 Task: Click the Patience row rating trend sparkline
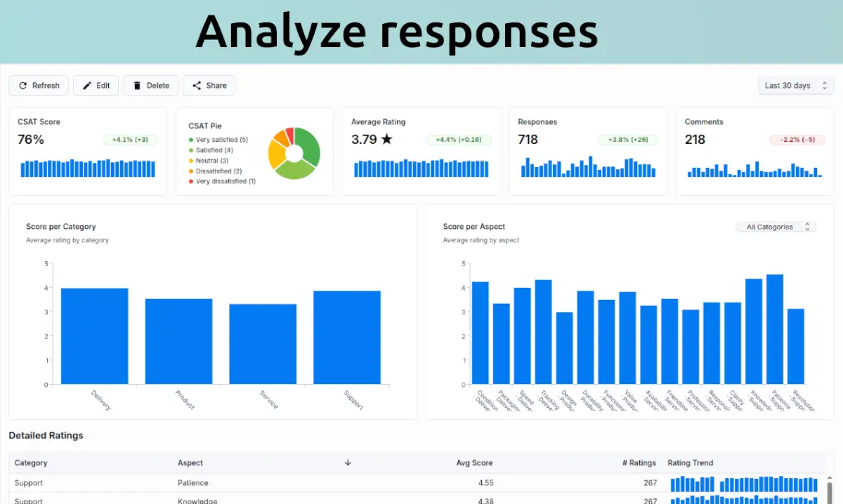click(x=743, y=484)
